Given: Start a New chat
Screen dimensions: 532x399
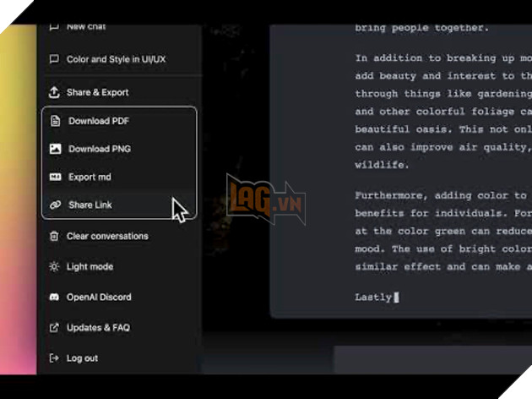Looking at the screenshot, I should [x=86, y=27].
